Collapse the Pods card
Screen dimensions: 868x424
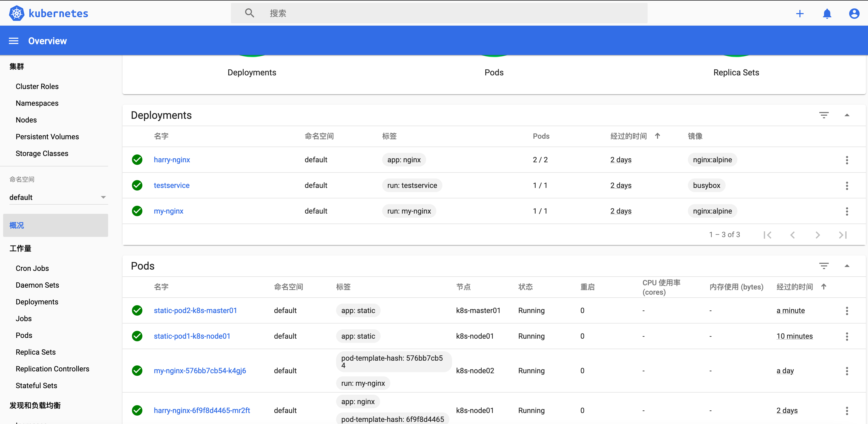[847, 266]
